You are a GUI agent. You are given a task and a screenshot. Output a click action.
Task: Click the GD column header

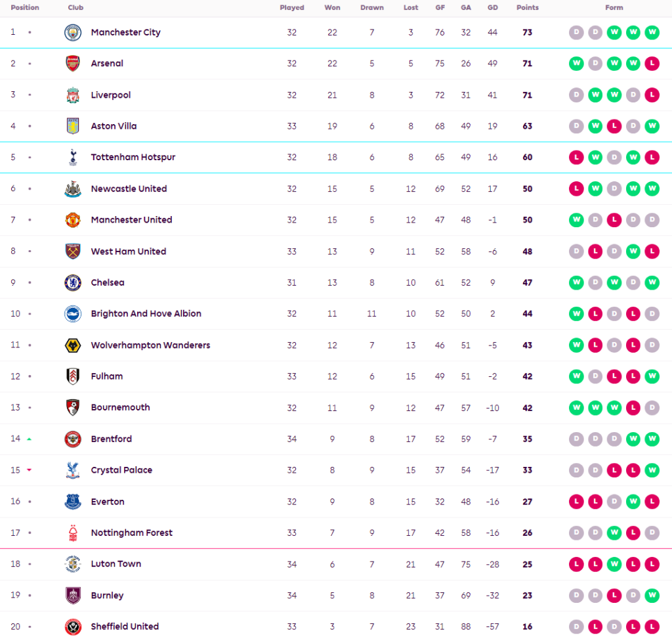492,8
